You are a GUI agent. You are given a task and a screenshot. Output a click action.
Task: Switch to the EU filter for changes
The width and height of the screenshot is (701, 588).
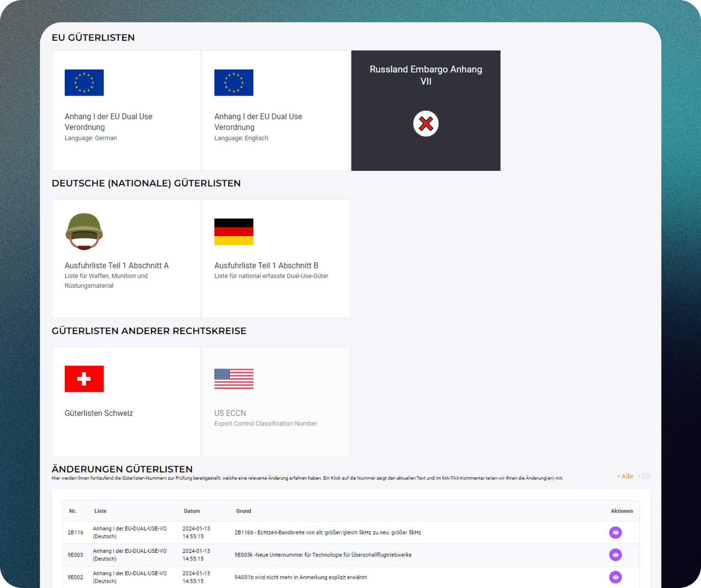pyautogui.click(x=646, y=476)
